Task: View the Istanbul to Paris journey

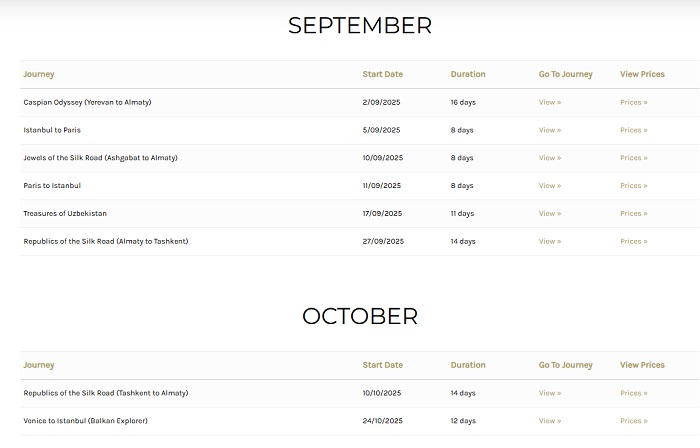Action: tap(550, 130)
